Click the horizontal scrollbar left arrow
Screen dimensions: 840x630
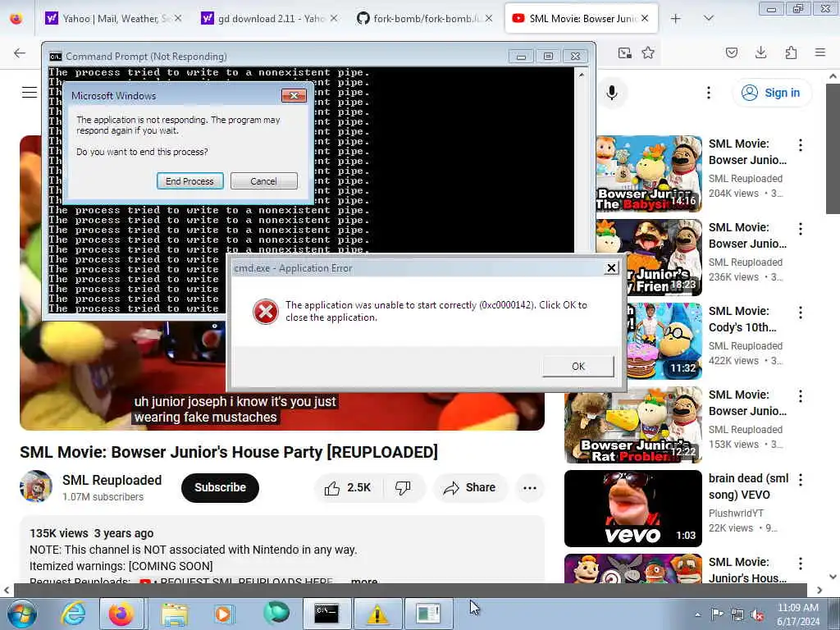(x=7, y=590)
